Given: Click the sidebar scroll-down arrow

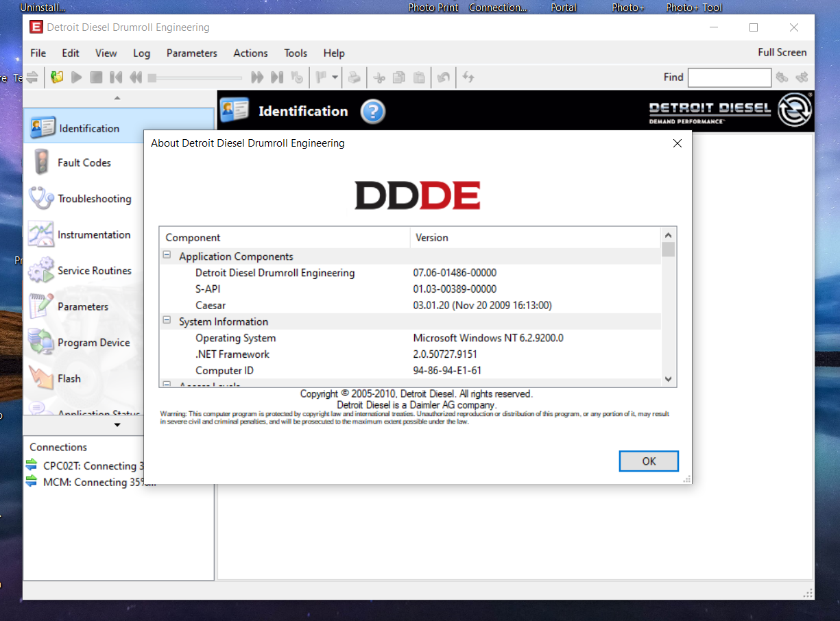Looking at the screenshot, I should 117,425.
